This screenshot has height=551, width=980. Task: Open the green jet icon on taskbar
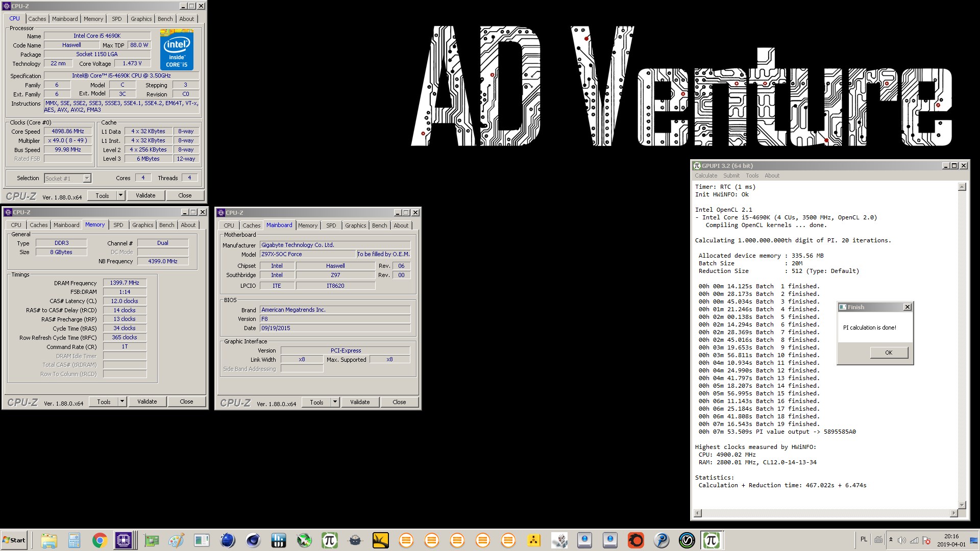304,540
